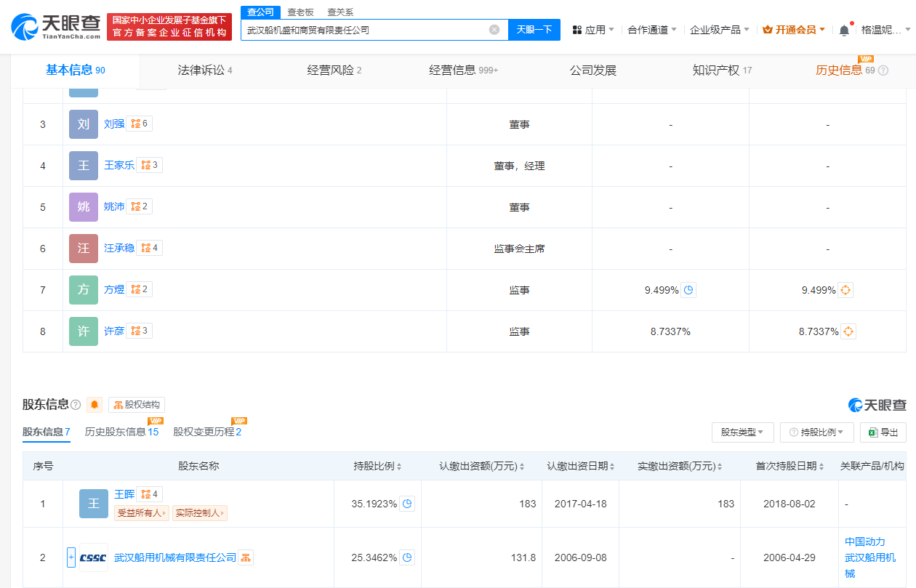Open the 持股比例 filter dropdown
The height and width of the screenshot is (588, 916).
(817, 432)
